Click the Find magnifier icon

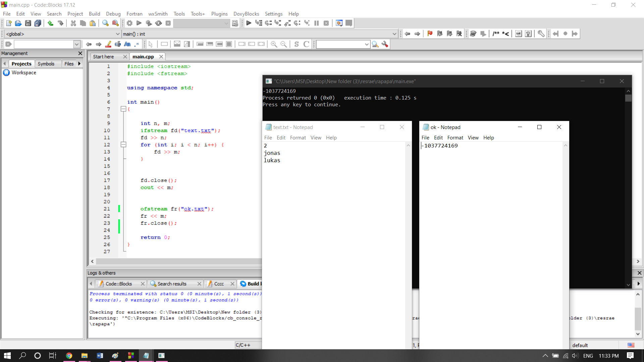105,23
